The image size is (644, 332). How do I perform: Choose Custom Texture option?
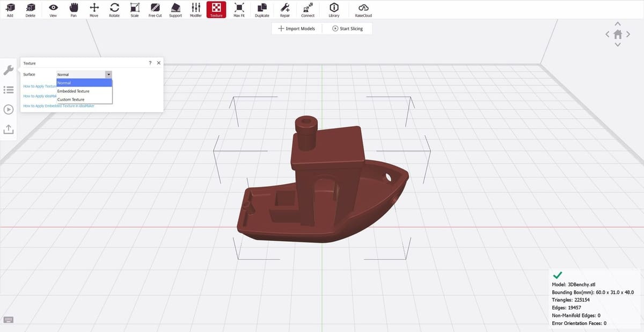[x=84, y=99]
